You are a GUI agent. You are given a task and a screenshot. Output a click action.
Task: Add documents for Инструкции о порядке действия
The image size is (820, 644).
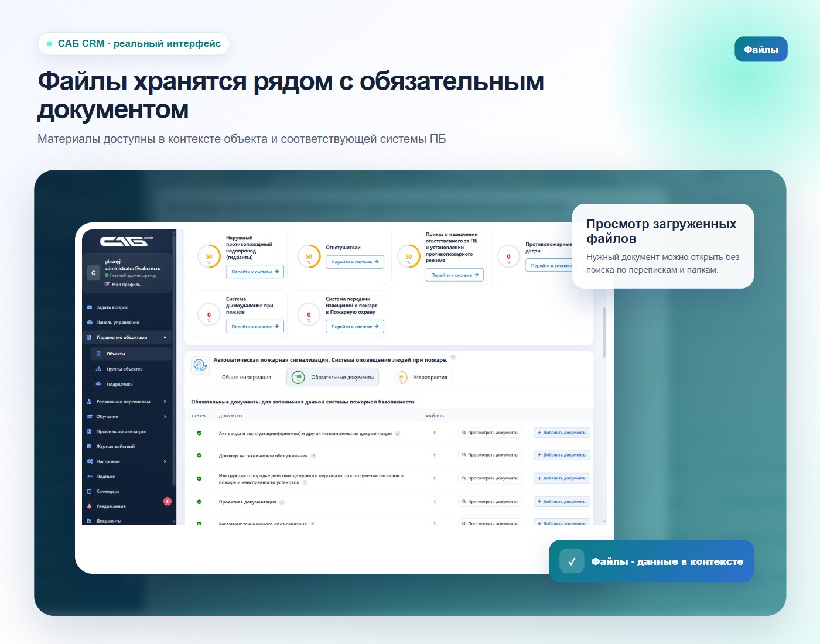pyautogui.click(x=562, y=478)
